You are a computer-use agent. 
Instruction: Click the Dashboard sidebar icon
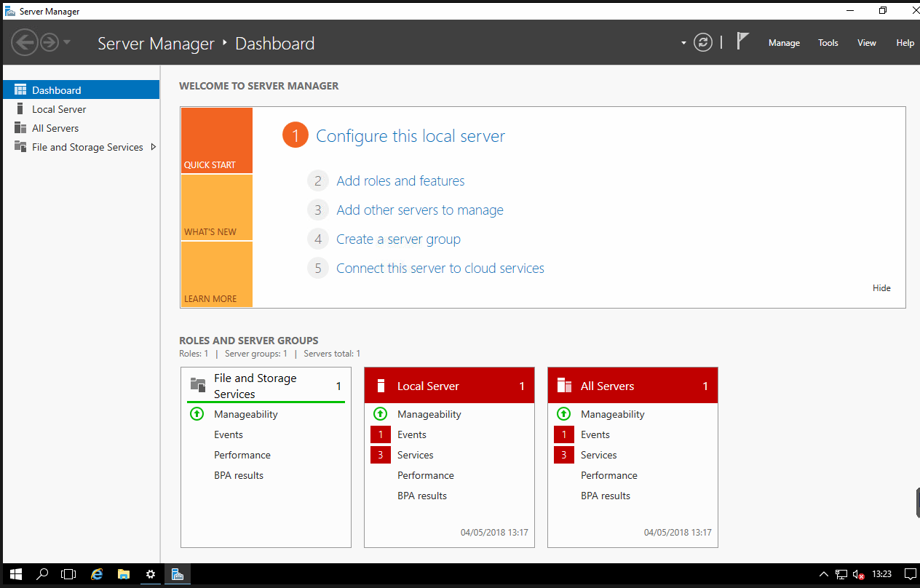(x=20, y=90)
